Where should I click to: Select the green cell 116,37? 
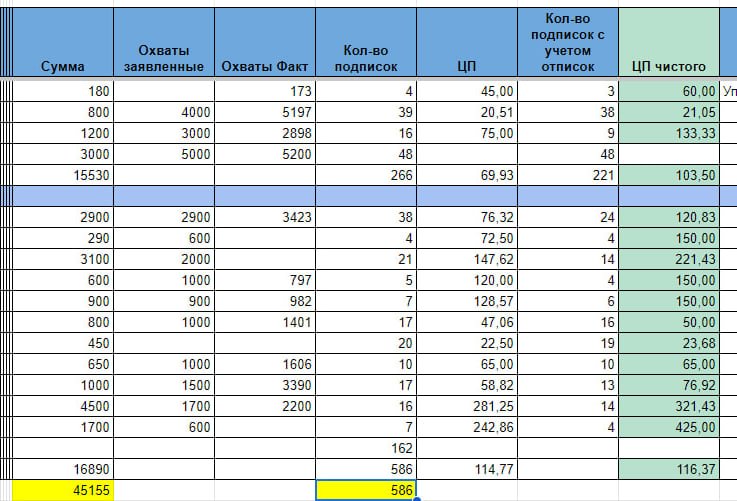669,469
